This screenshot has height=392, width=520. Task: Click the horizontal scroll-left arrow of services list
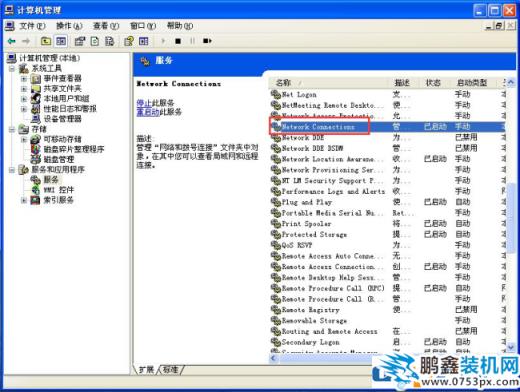click(x=274, y=358)
